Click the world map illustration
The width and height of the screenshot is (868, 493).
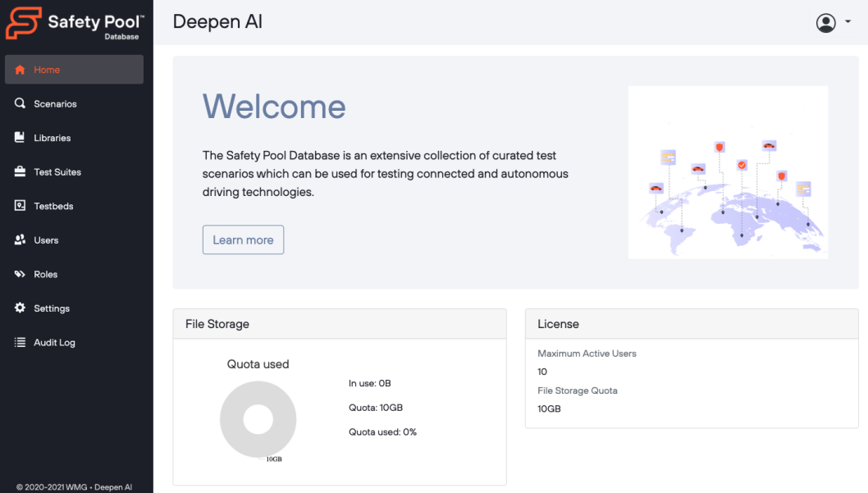point(728,172)
